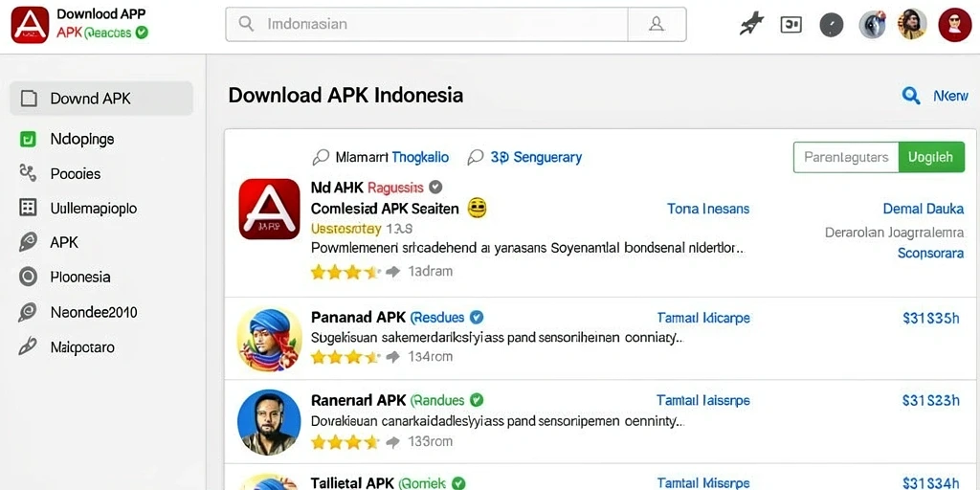Image resolution: width=980 pixels, height=490 pixels.
Task: Click the green verified badge beside APK Reacoes
Action: [142, 33]
